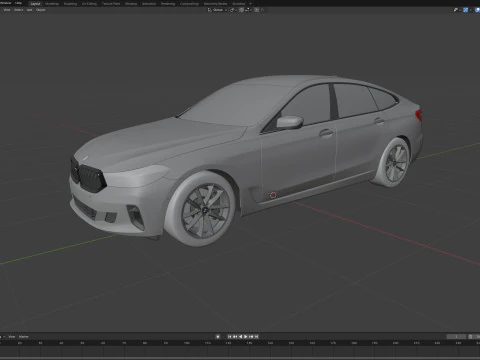Jump to the next keyframe

tap(251, 337)
